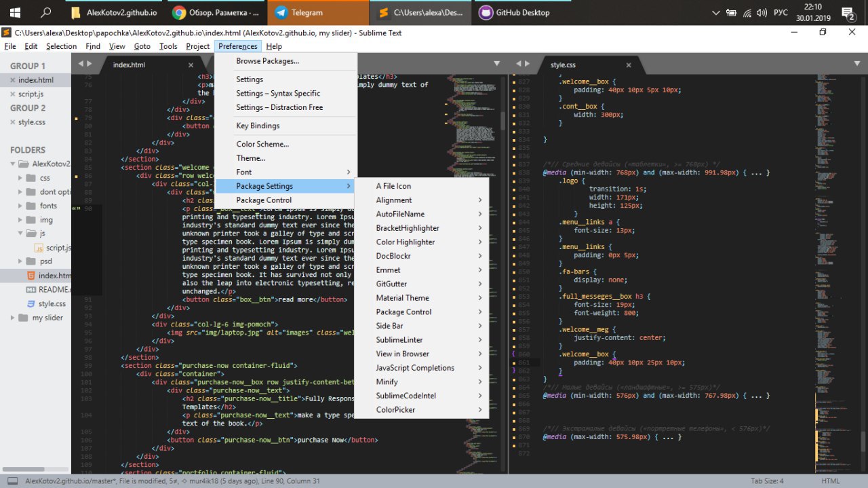Open the Help menu
This screenshot has height=488, width=868.
click(x=274, y=46)
